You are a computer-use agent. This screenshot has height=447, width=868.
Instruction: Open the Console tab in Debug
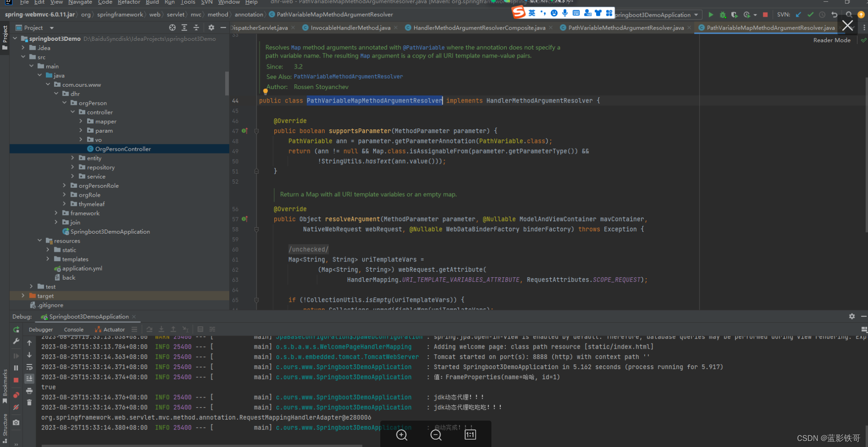74,330
